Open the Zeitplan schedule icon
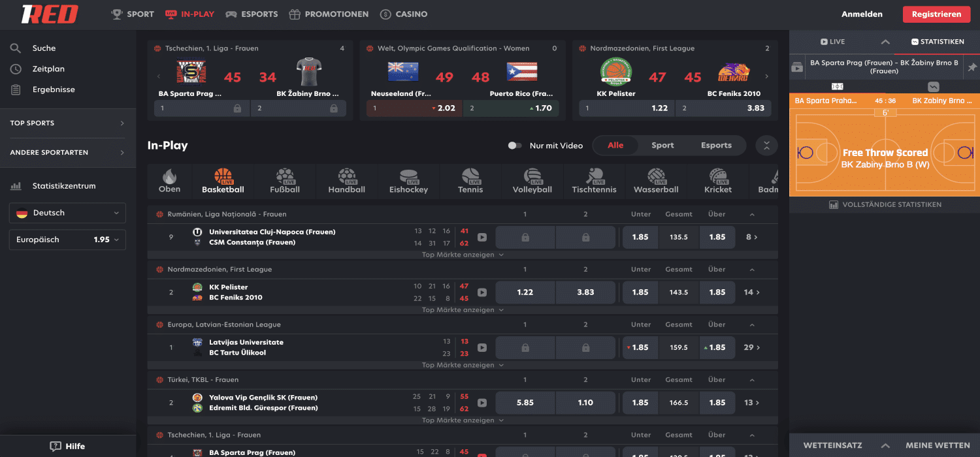The image size is (980, 457). pos(15,69)
